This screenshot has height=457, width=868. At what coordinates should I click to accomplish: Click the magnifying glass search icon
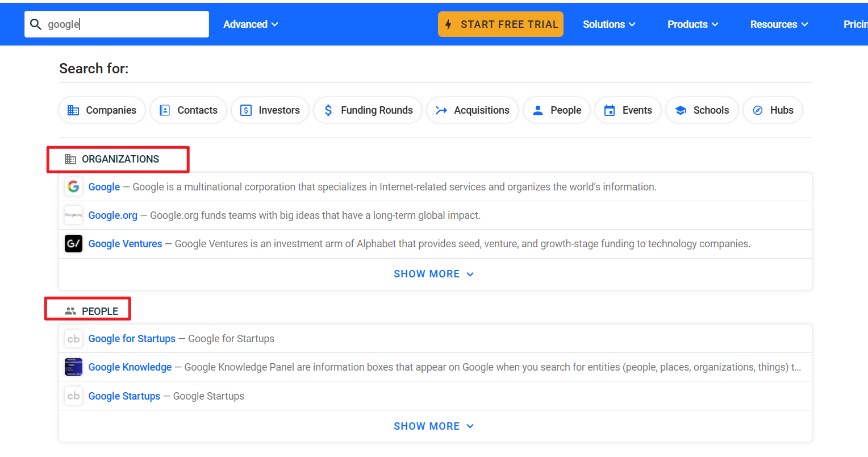point(36,24)
